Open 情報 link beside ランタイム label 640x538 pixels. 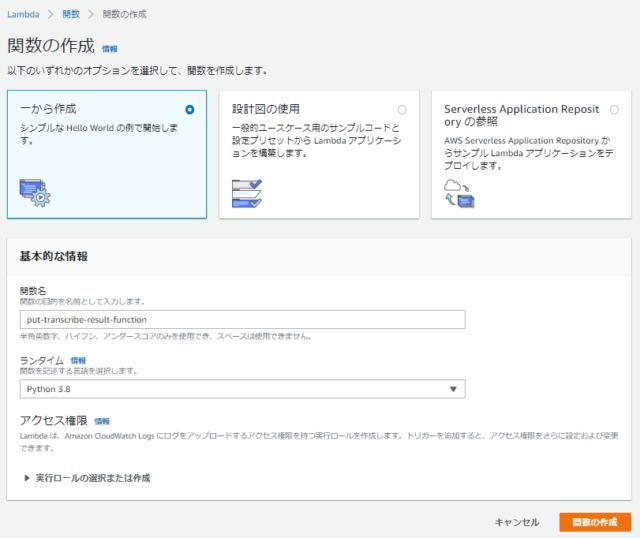(x=78, y=360)
